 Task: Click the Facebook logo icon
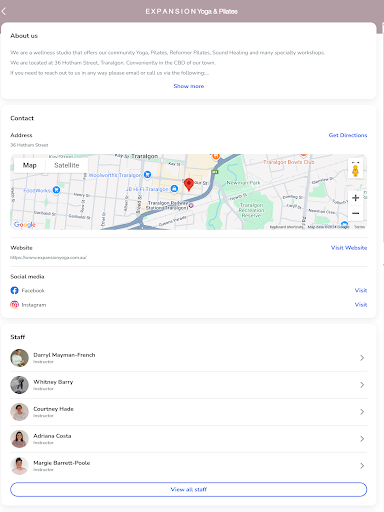[x=14, y=290]
